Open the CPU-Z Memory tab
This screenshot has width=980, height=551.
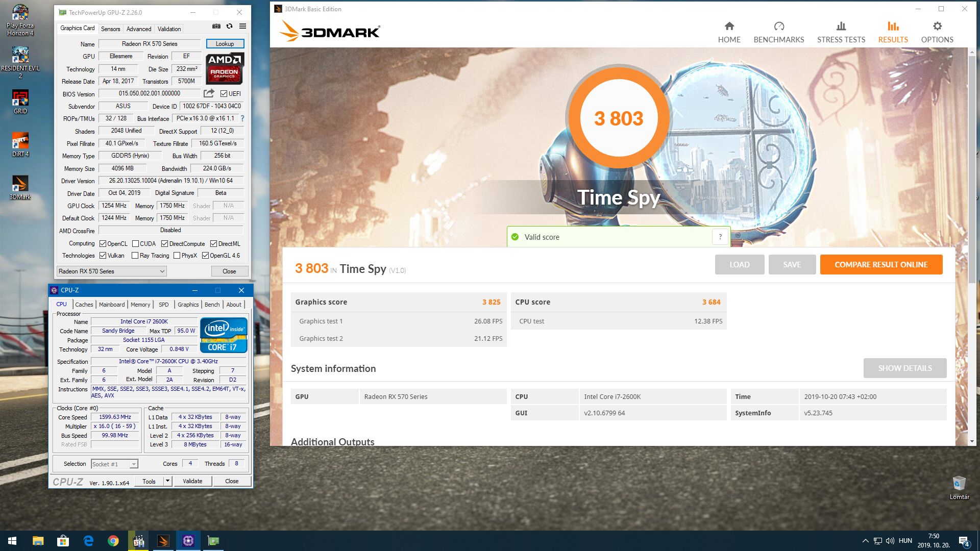(140, 304)
